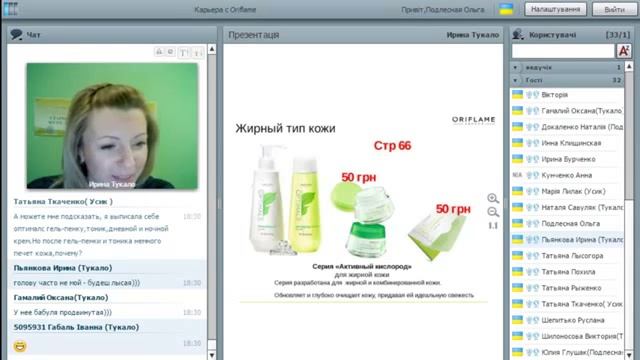
Task: Click Ирина Тукало webcam video
Action: (112, 126)
